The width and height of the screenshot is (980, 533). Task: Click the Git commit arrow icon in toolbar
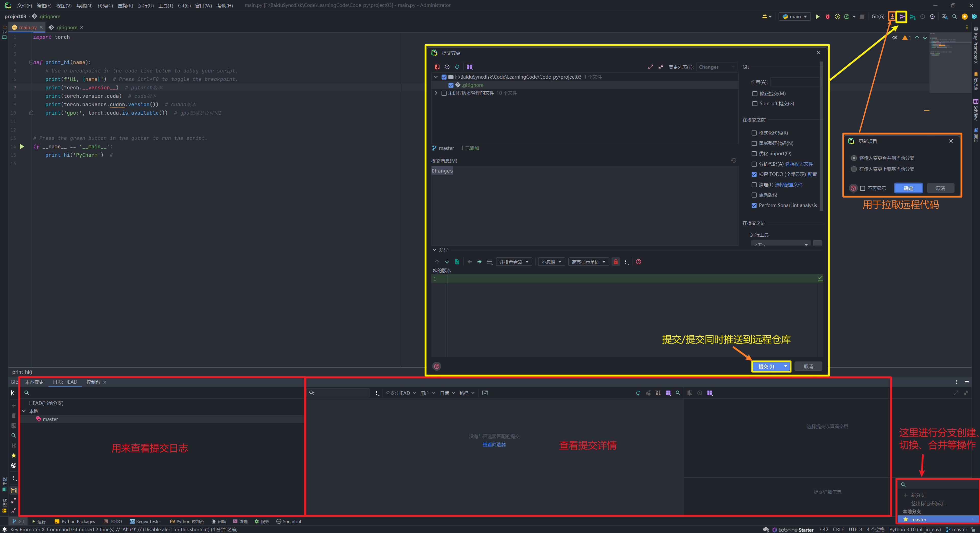tap(902, 16)
